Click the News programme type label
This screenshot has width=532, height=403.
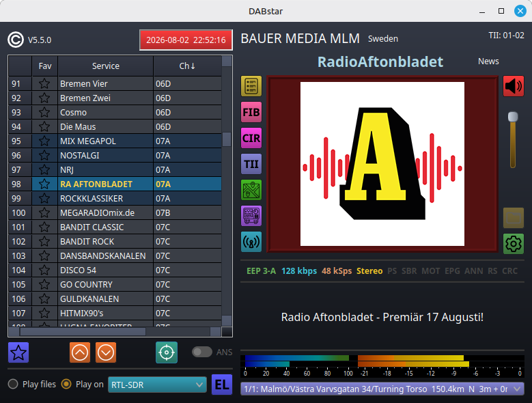pyautogui.click(x=488, y=61)
